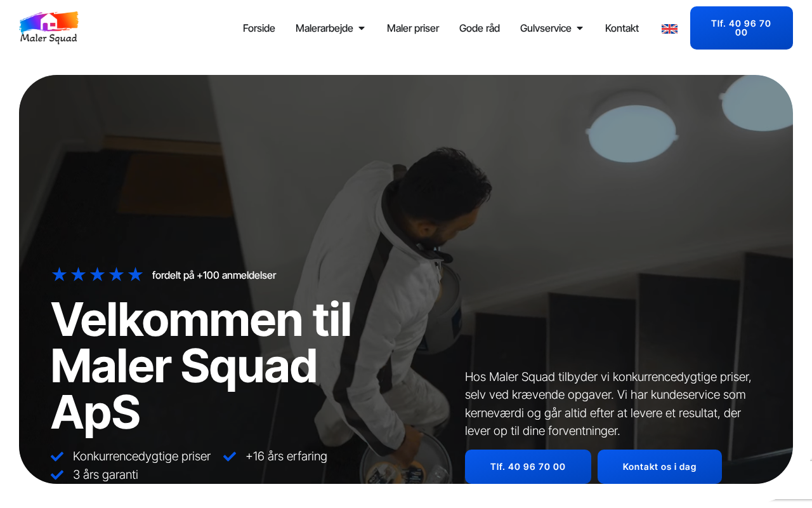Click the hero background video of the painter
Screen dimensions: 812x508
pos(406,190)
